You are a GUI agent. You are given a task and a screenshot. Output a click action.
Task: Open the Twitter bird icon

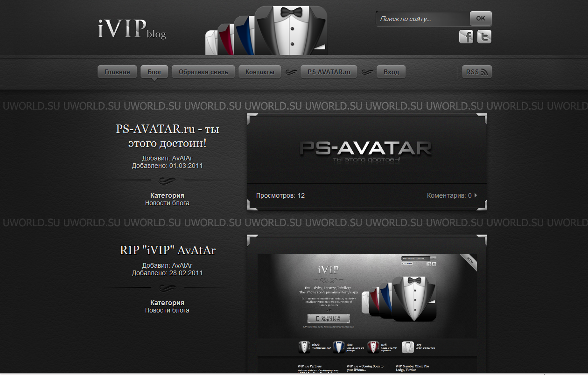click(x=484, y=36)
